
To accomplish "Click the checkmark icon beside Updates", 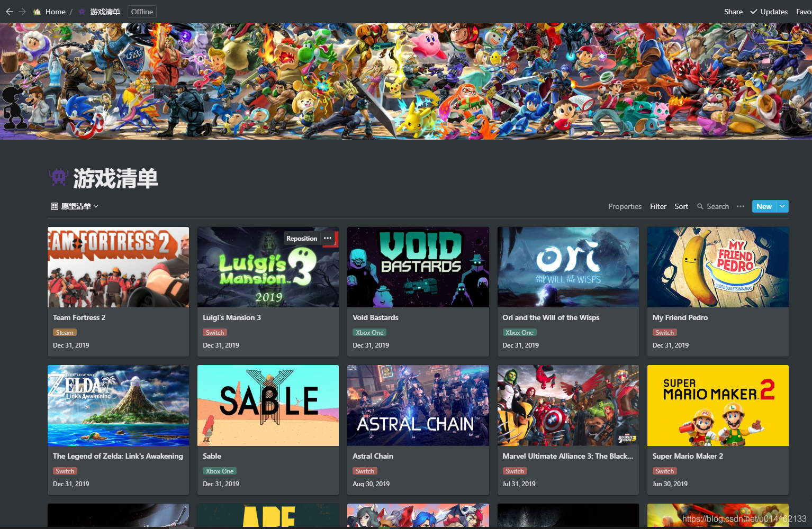I will click(x=754, y=12).
